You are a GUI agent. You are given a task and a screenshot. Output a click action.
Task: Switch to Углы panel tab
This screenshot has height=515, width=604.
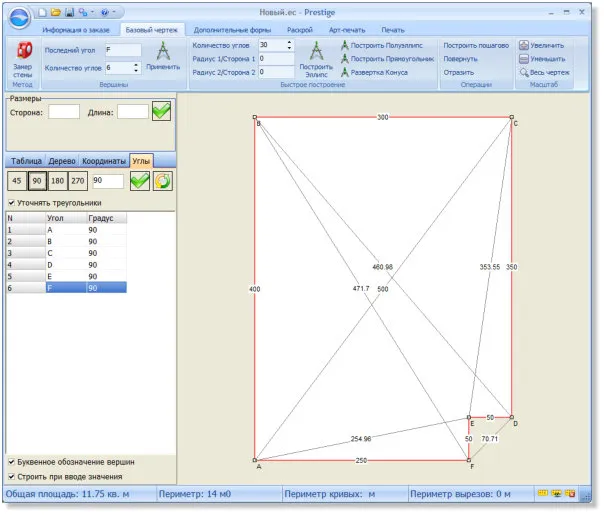[x=141, y=161]
